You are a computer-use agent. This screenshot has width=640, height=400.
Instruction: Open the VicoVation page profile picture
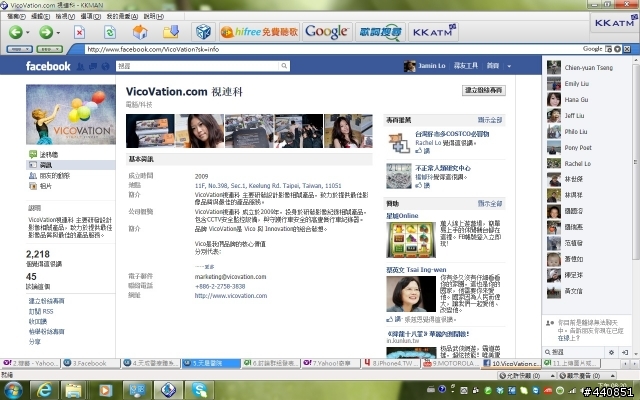point(71,115)
